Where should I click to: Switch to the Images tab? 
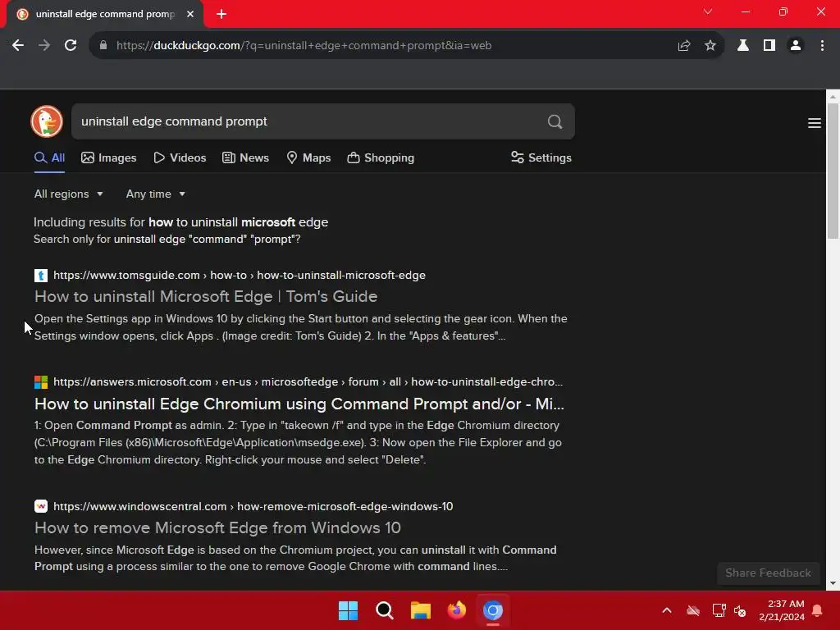(x=109, y=158)
